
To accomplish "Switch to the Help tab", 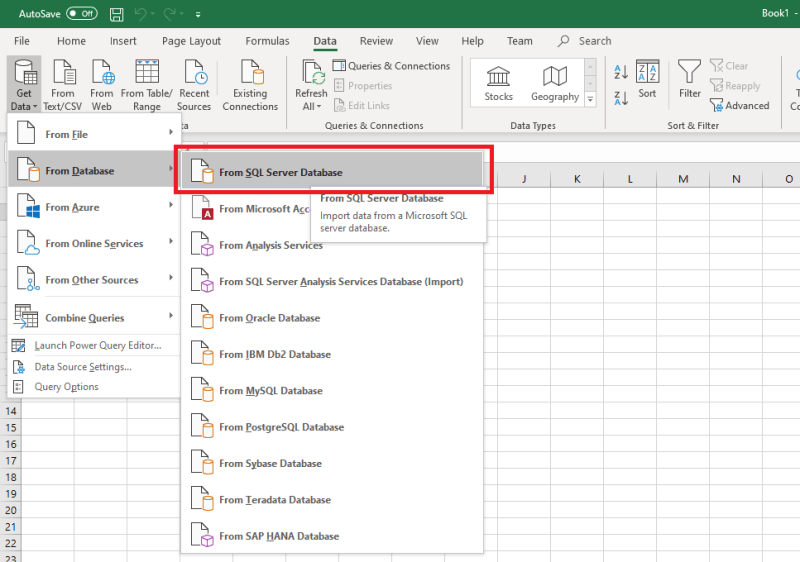I will (472, 41).
